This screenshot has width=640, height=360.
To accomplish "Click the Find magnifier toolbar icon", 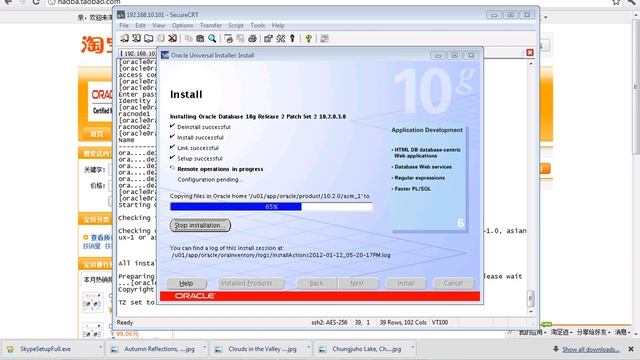I will [212, 38].
